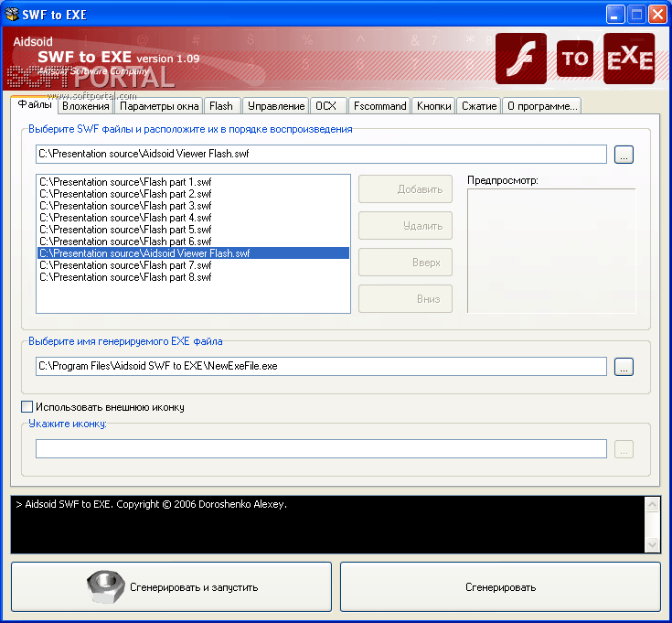Click the Flash logo icon in header
Viewport: 672px width, 623px height.
point(521,59)
